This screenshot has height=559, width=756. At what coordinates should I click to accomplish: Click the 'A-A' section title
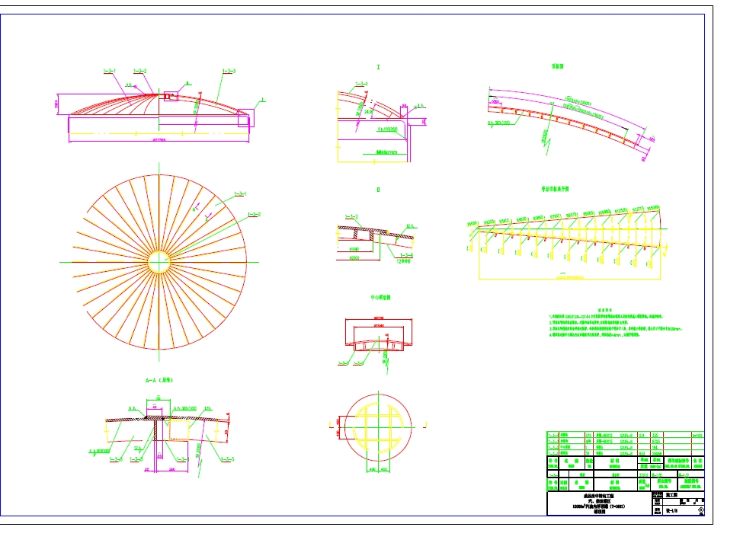[159, 380]
